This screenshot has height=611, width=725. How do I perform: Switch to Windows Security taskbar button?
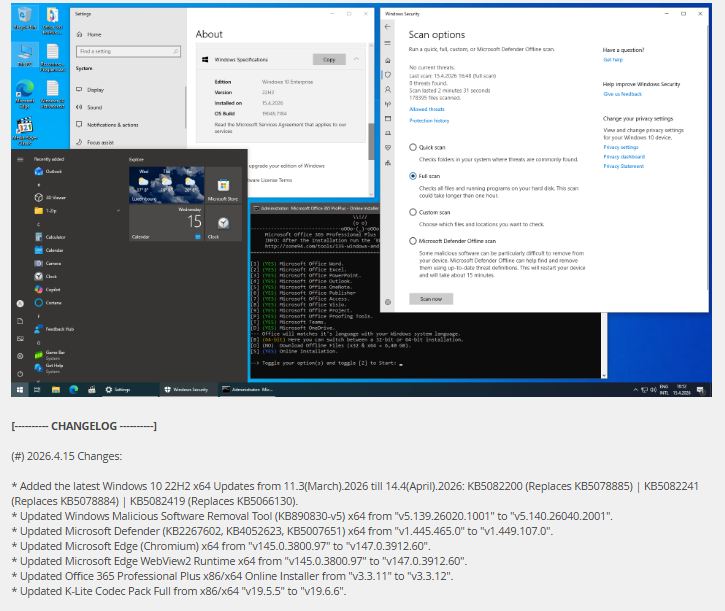(188, 390)
